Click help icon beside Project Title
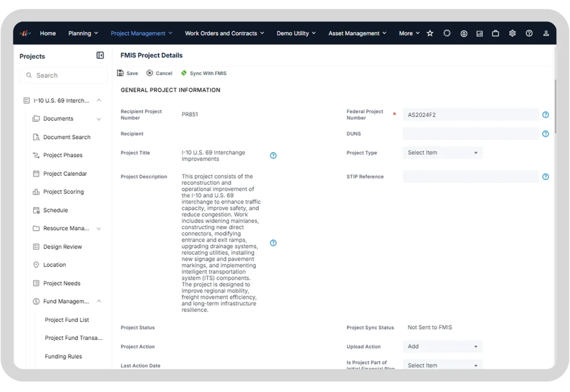Image resolution: width=570 pixels, height=392 pixels. click(273, 156)
